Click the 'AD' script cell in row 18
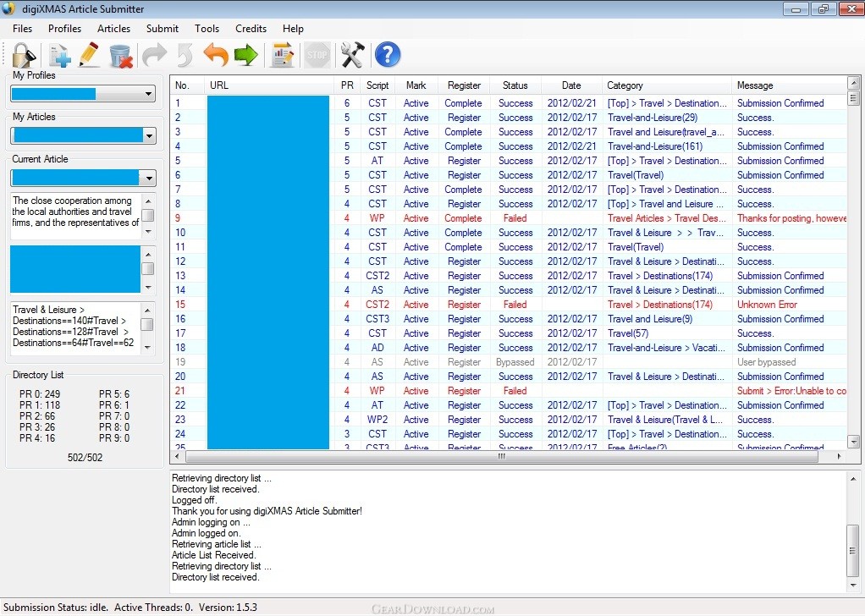The width and height of the screenshot is (865, 616). tap(377, 348)
